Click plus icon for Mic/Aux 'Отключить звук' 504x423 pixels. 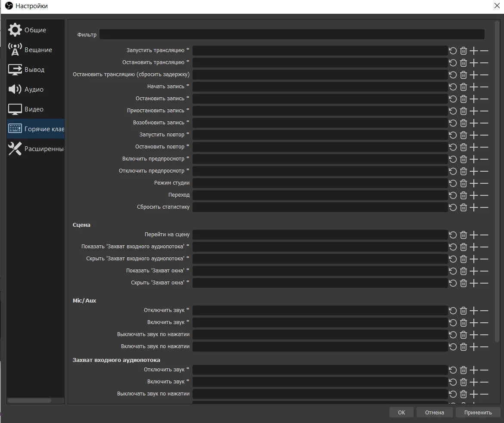[x=474, y=311]
